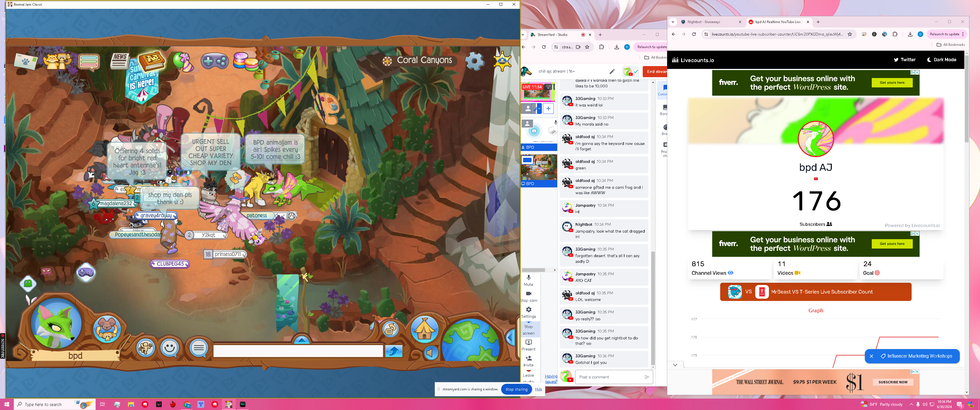Click the Post a comment field
The width and height of the screenshot is (980, 410).
pyautogui.click(x=614, y=377)
